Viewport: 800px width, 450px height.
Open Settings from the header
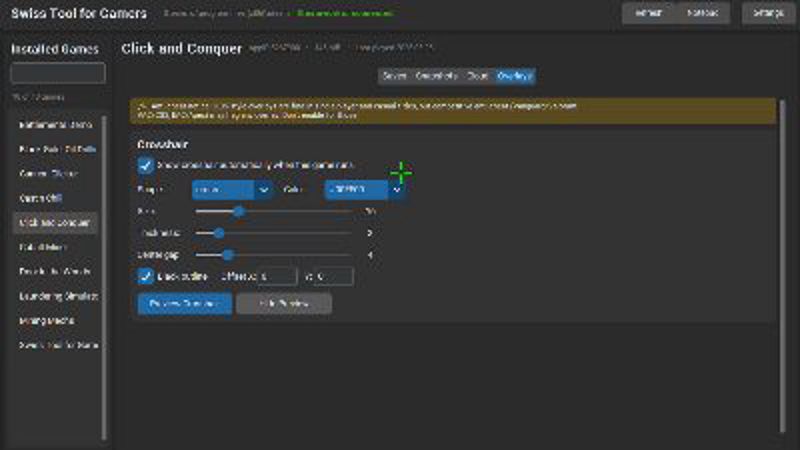point(768,13)
